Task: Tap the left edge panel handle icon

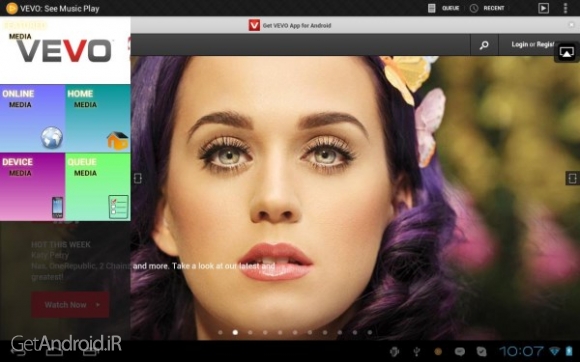Action: 138,178
